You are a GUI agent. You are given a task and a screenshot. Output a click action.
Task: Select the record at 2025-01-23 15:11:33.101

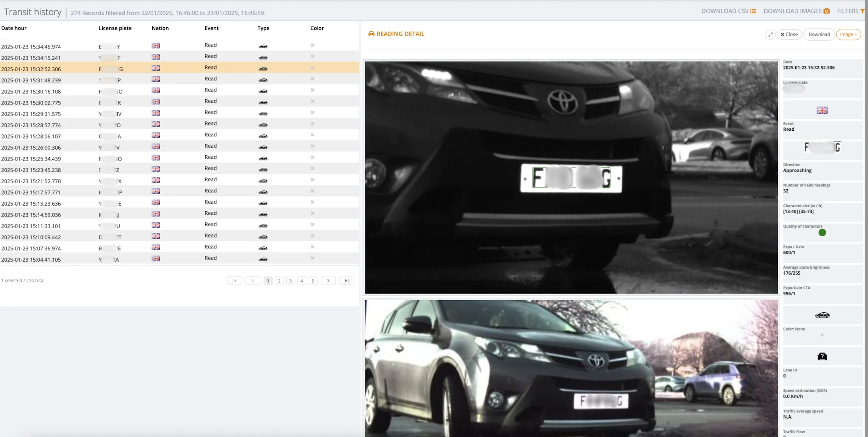point(180,225)
